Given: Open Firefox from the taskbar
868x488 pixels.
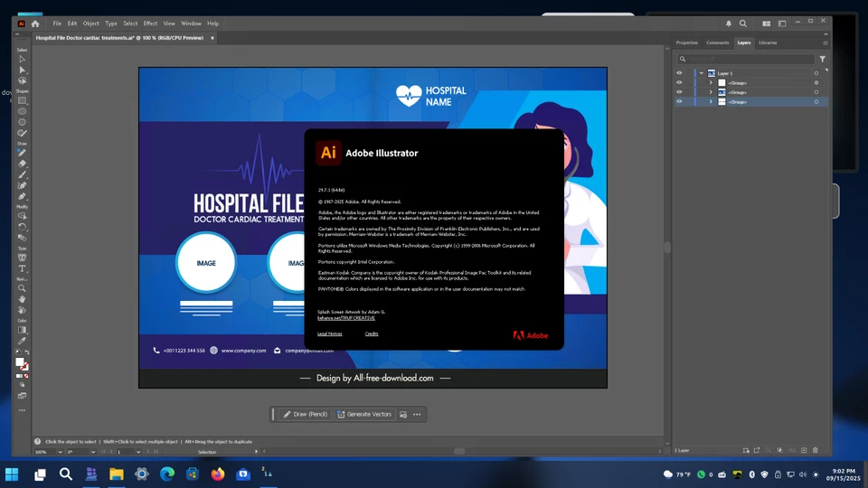Looking at the screenshot, I should 218,474.
